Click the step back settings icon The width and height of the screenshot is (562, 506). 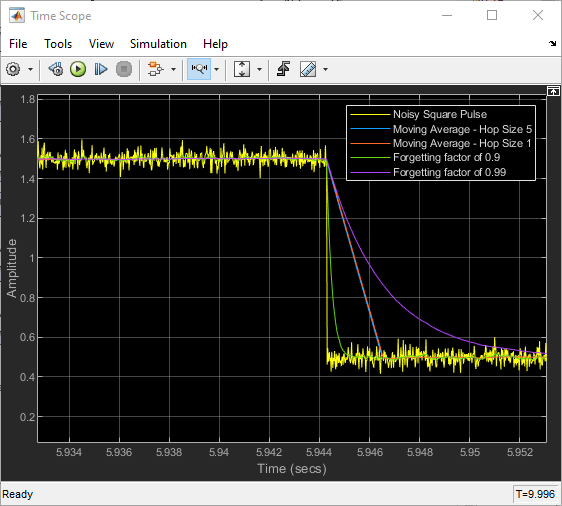[56, 69]
